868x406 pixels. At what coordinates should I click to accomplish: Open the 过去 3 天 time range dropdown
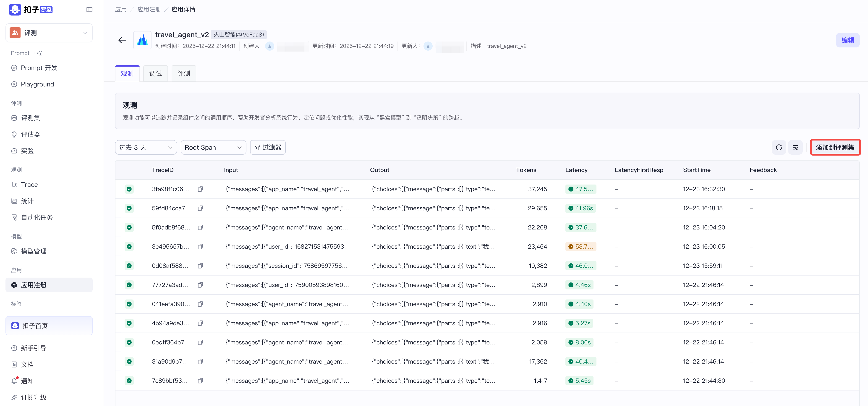tap(146, 148)
